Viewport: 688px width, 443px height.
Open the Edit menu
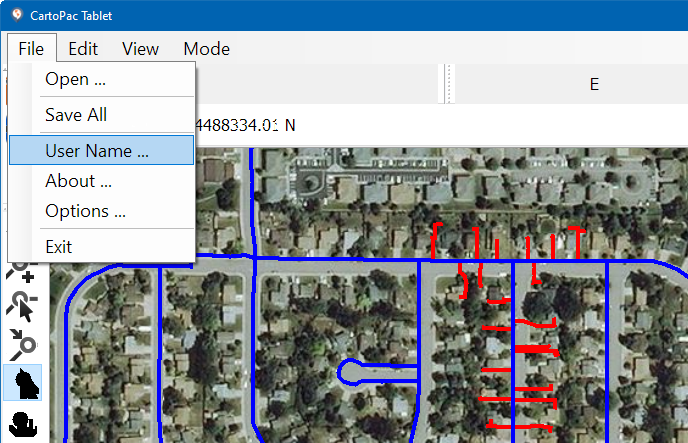83,49
